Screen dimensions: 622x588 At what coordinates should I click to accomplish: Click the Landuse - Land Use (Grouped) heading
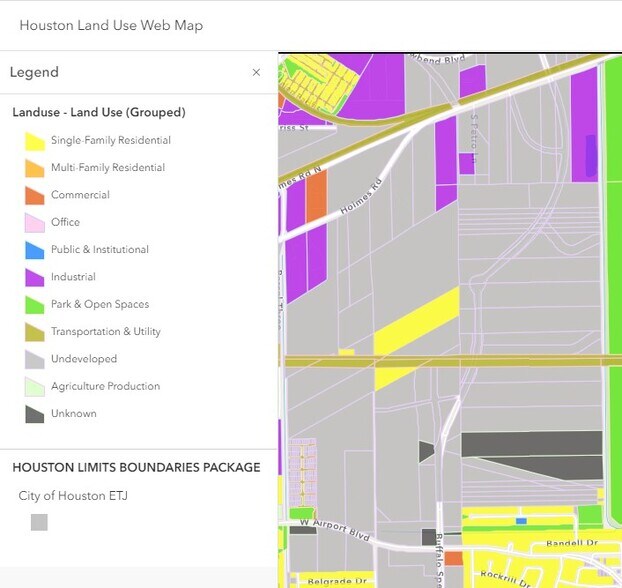click(x=98, y=112)
